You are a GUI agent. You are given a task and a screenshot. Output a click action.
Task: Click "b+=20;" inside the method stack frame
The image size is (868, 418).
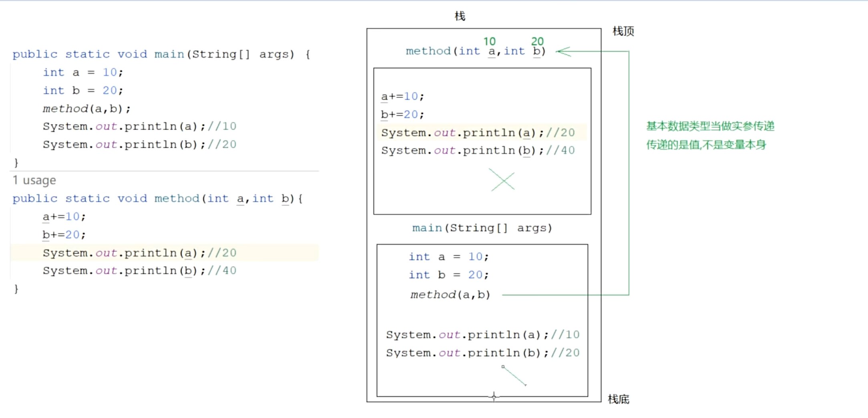[x=402, y=115]
